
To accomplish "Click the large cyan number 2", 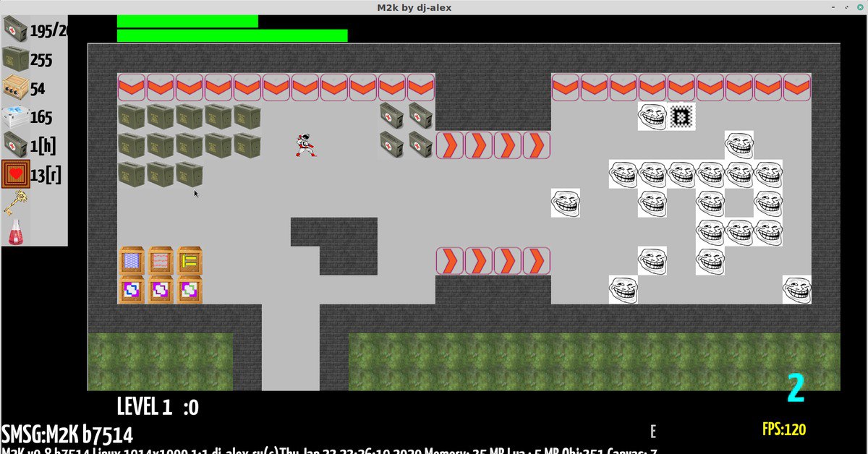I will pyautogui.click(x=796, y=389).
